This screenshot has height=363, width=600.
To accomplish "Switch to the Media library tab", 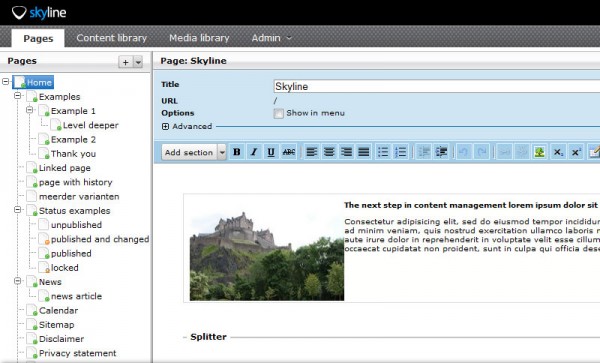I will (x=199, y=38).
